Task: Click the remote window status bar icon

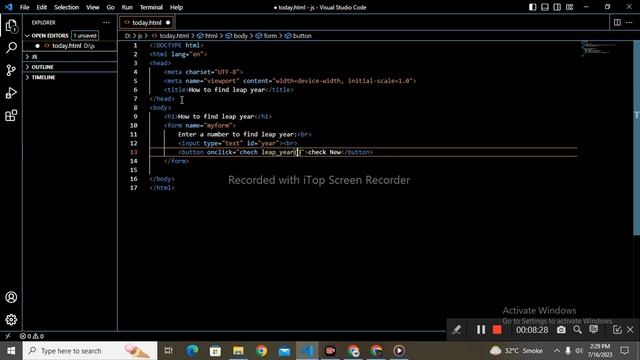Action: tap(8, 336)
